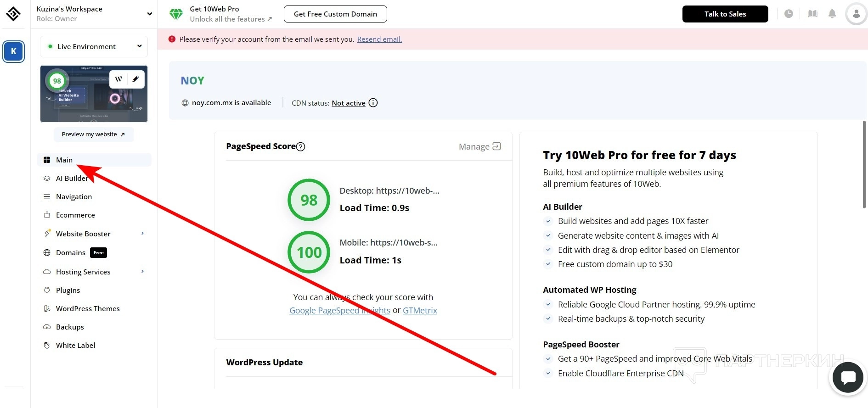Click 'Free custom domain up to $30' text
The width and height of the screenshot is (868, 408).
click(x=615, y=264)
